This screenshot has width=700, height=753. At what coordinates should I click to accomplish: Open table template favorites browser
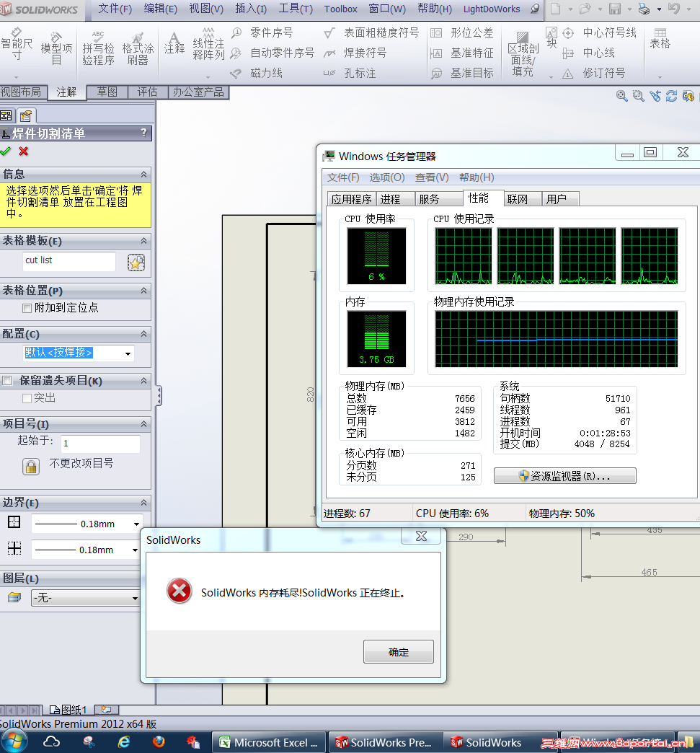pos(136,263)
